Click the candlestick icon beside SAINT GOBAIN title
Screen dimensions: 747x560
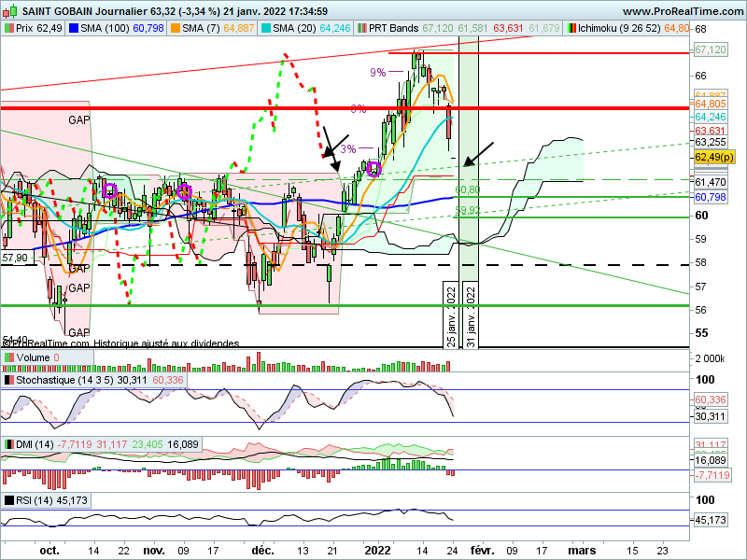pos(11,11)
